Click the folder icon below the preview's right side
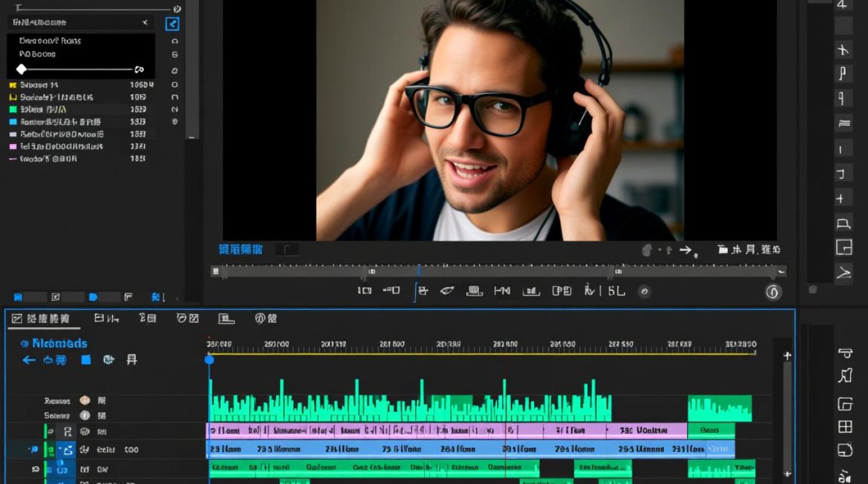The image size is (868, 484). coord(723,249)
